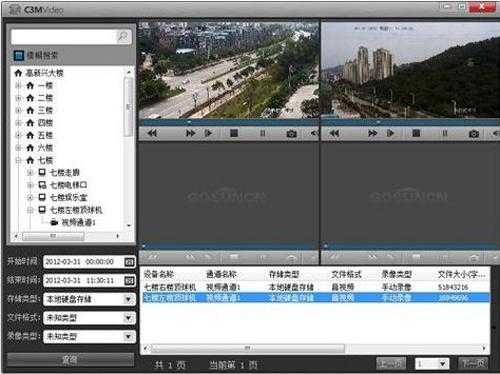The image size is (500, 374).
Task: Go to previous page with 上一页 button
Action: coord(391,364)
